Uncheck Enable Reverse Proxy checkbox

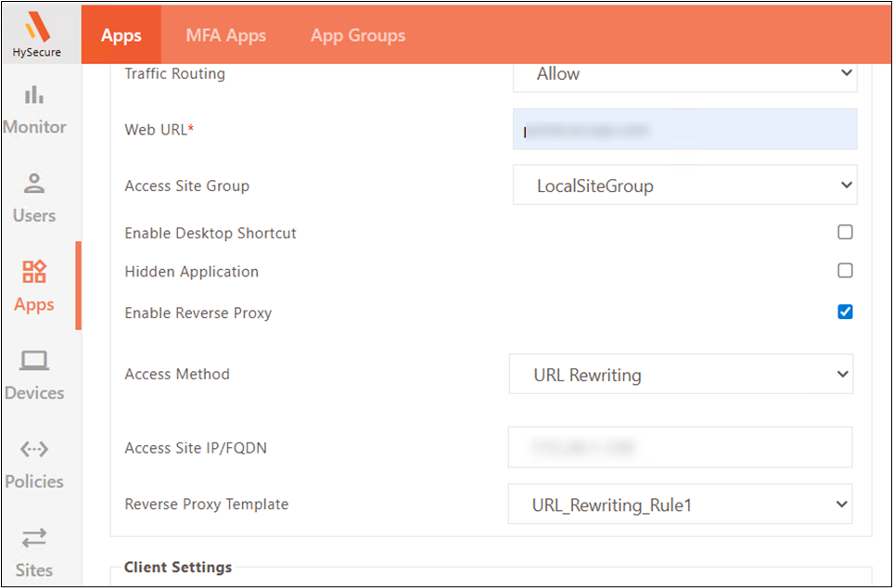pos(845,312)
